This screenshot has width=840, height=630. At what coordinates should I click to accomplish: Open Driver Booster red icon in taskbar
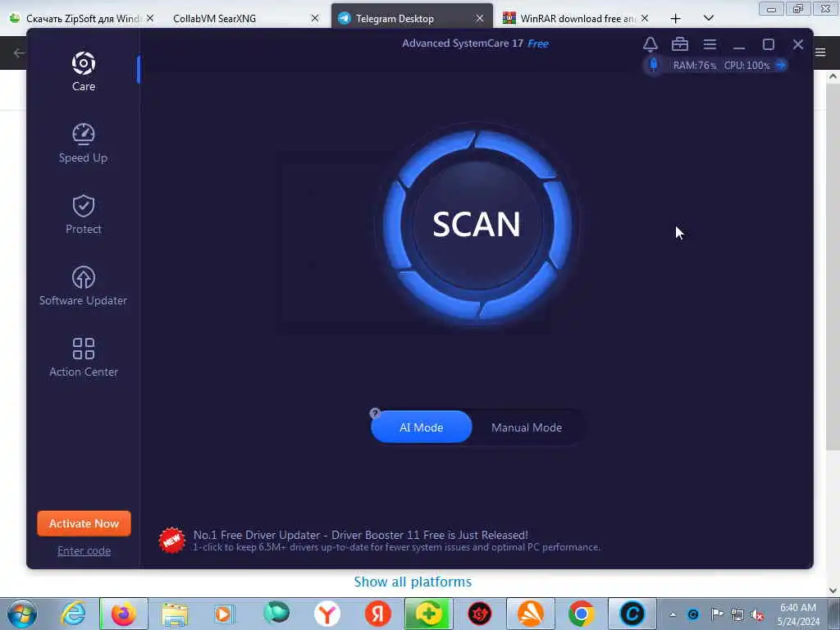pos(479,614)
